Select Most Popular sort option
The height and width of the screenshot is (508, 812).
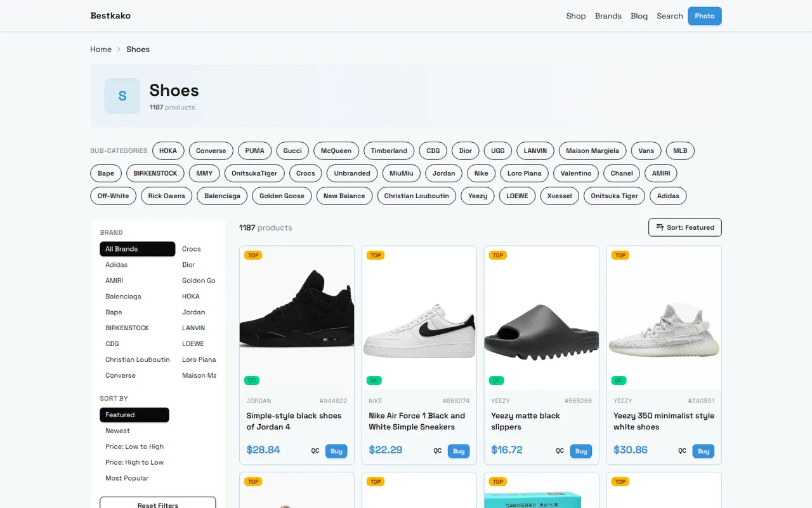pyautogui.click(x=134, y=478)
